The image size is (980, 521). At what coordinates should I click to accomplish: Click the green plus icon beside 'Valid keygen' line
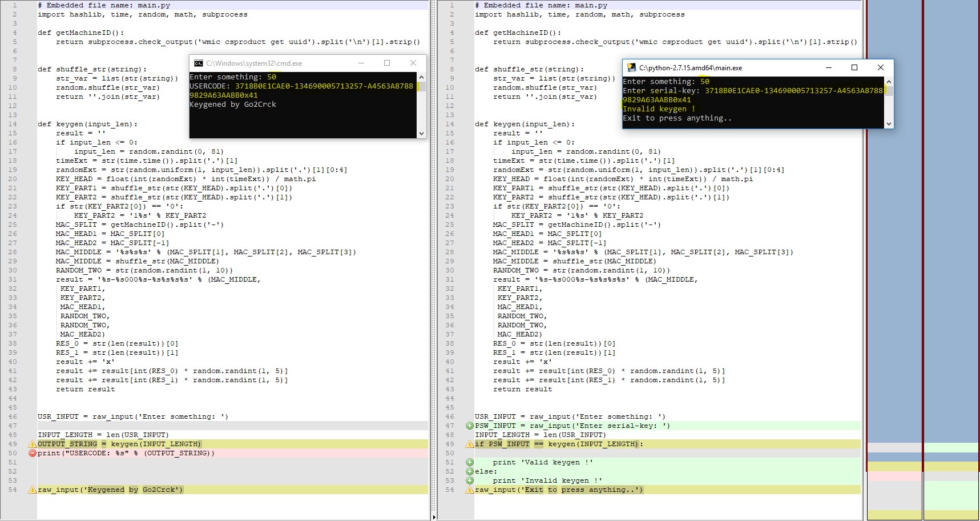[469, 462]
